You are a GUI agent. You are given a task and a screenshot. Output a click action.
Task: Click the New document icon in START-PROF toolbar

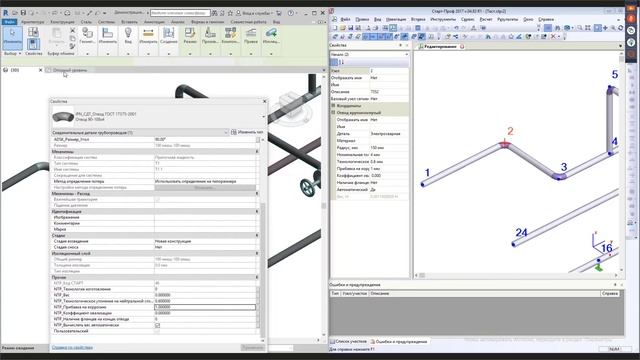point(335,28)
